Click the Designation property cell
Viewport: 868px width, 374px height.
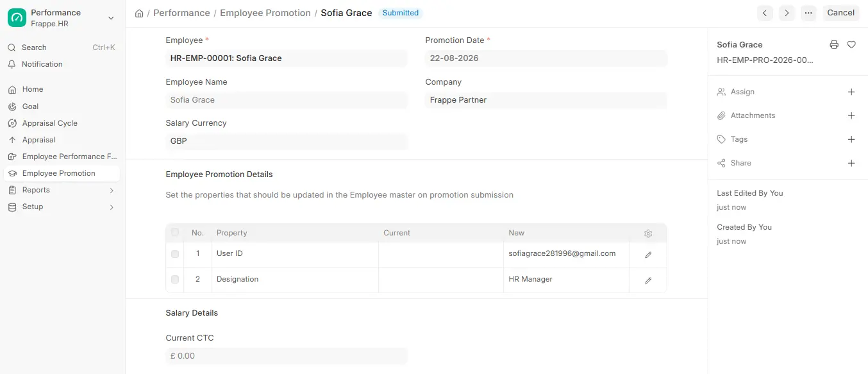tap(295, 280)
